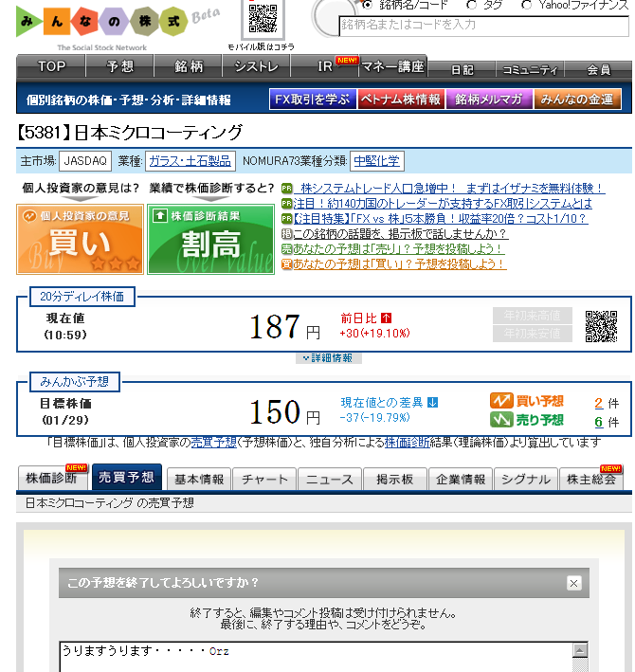This screenshot has height=672, width=635.
Task: Focus the 銘柄名またはコード search field
Action: [x=483, y=26]
